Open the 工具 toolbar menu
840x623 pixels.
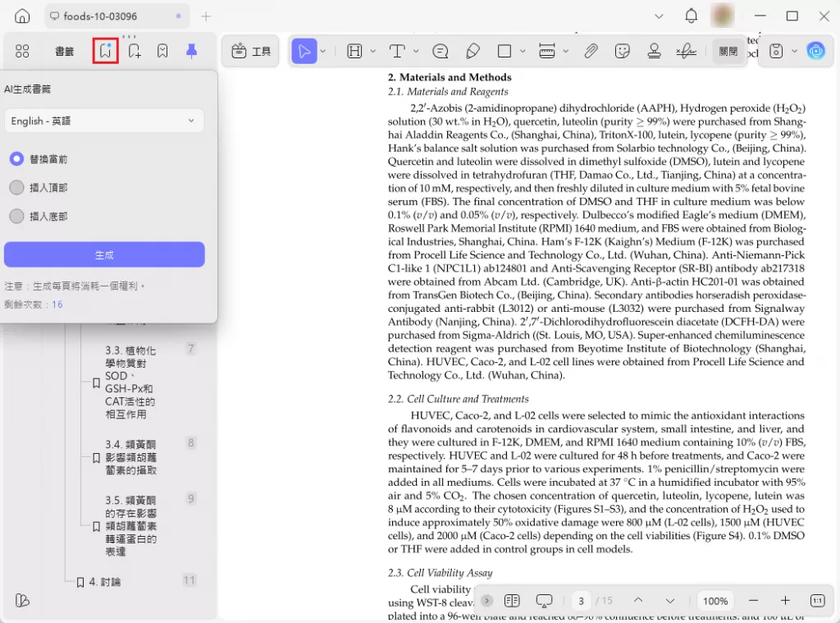pos(250,50)
